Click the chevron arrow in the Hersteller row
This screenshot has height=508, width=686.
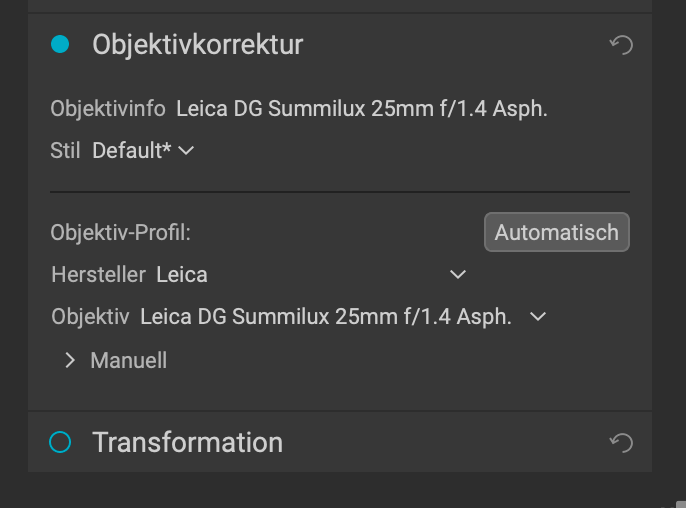click(458, 275)
